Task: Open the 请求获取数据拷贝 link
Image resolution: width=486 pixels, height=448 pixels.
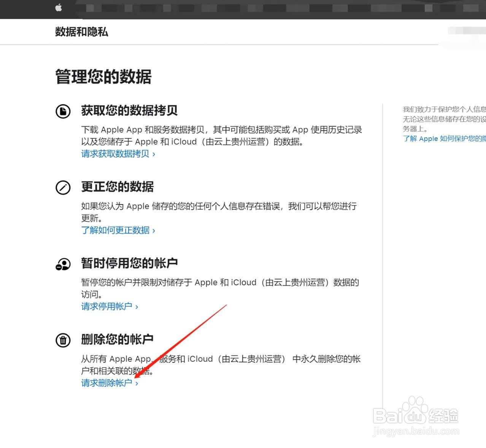Action: 118,154
